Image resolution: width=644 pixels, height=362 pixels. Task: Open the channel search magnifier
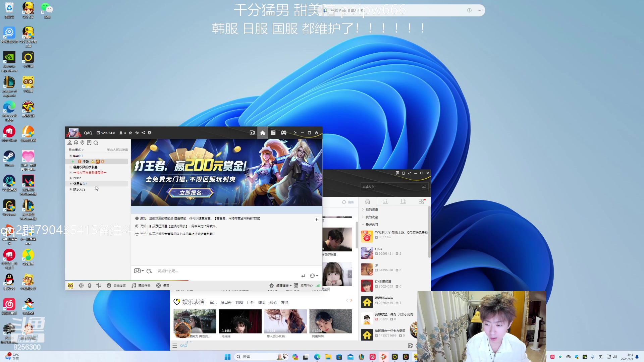pyautogui.click(x=96, y=142)
